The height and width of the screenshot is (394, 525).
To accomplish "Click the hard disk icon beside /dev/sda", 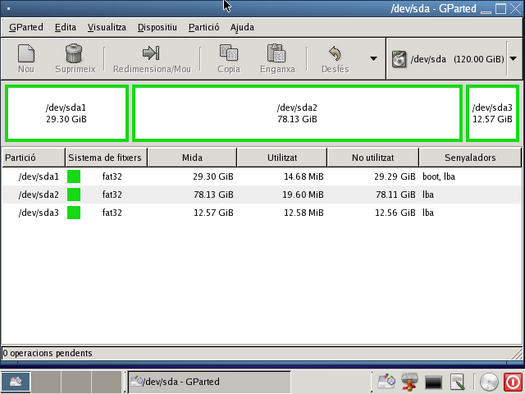I will coord(399,59).
